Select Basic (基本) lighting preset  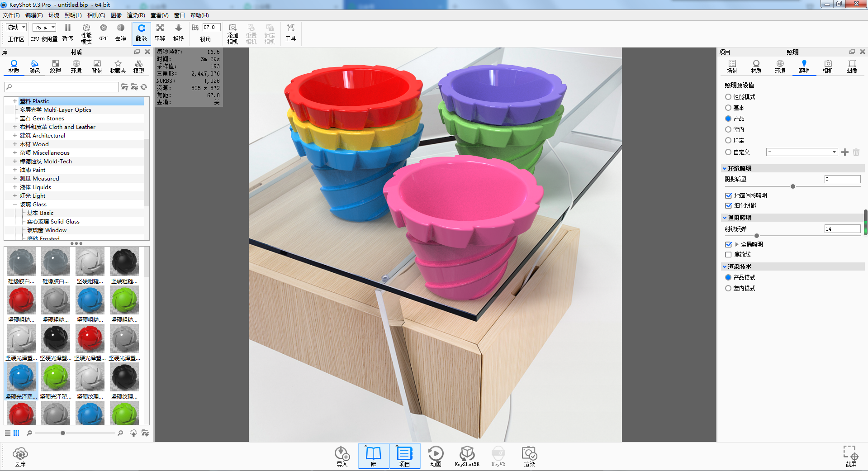point(728,108)
